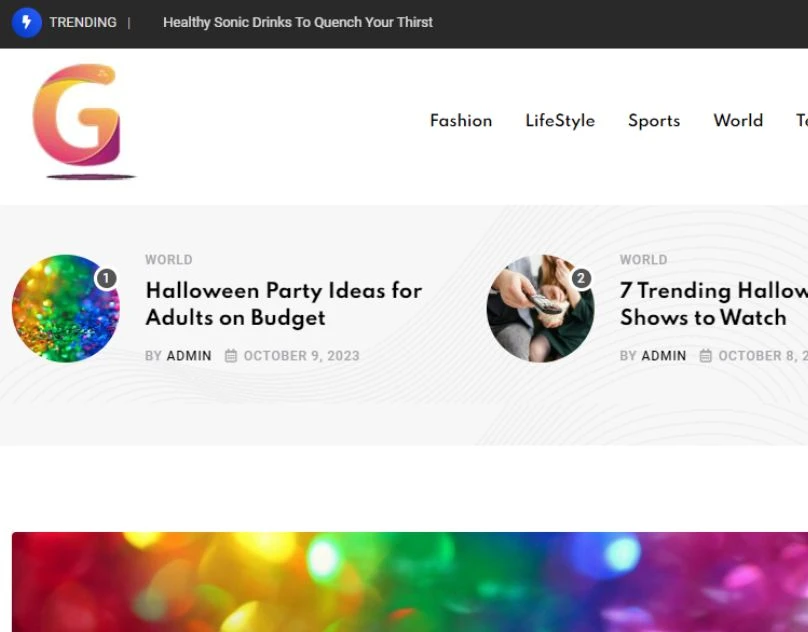The width and height of the screenshot is (808, 632).
Task: Click the calendar icon beside the October 8 date
Action: 706,356
